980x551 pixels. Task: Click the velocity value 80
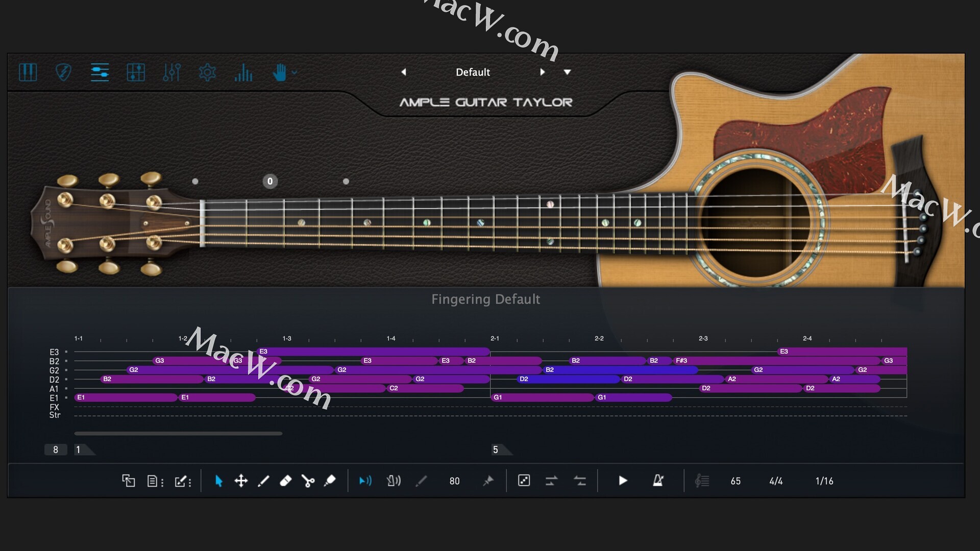pos(454,481)
